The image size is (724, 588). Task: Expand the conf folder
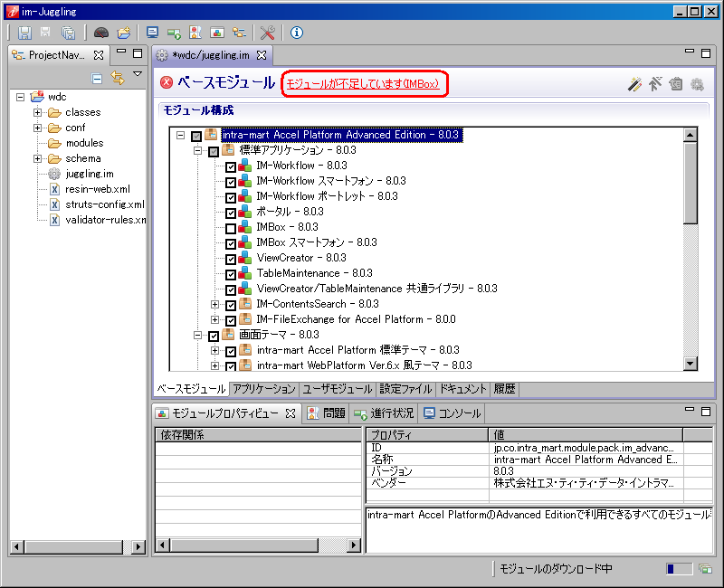tap(37, 128)
